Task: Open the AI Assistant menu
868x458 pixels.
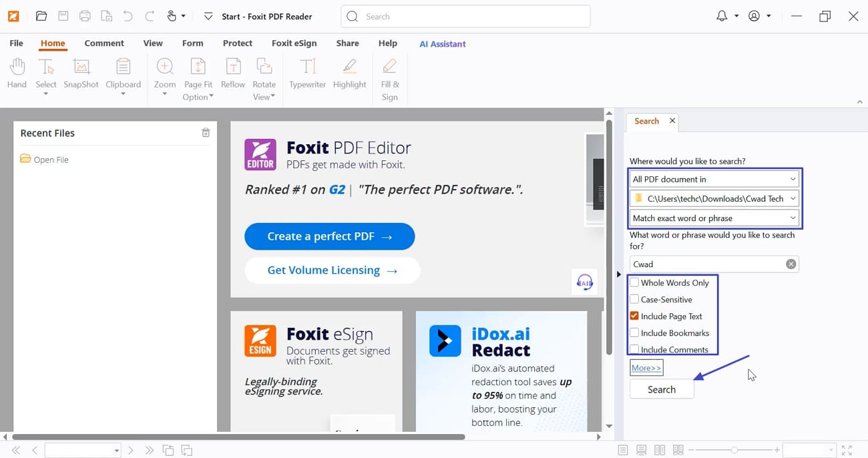Action: [x=442, y=43]
